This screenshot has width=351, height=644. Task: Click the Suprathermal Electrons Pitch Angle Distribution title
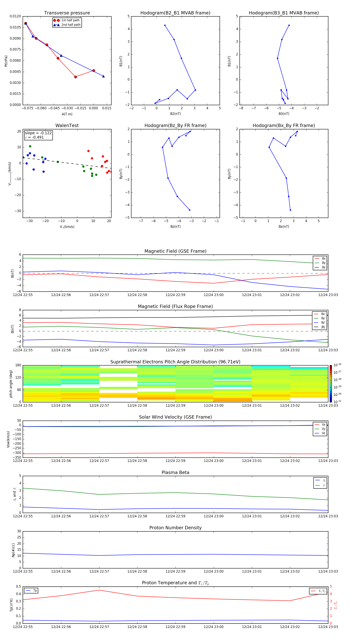pos(175,362)
